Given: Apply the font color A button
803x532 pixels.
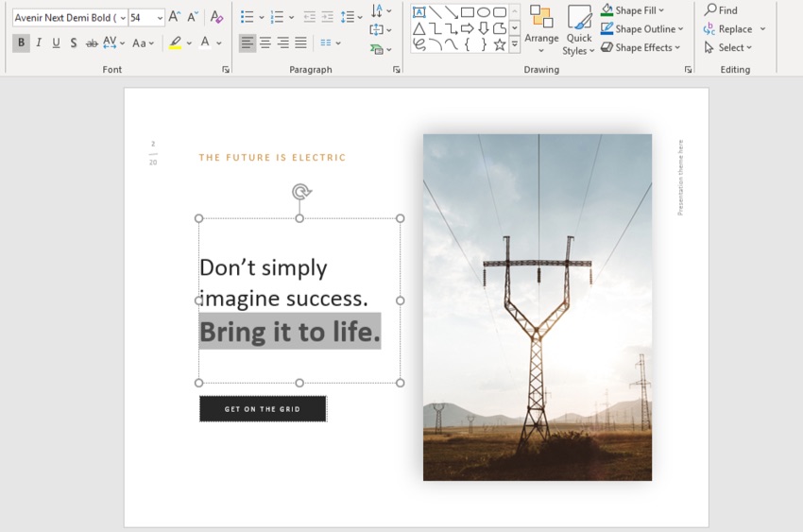Looking at the screenshot, I should pos(205,43).
